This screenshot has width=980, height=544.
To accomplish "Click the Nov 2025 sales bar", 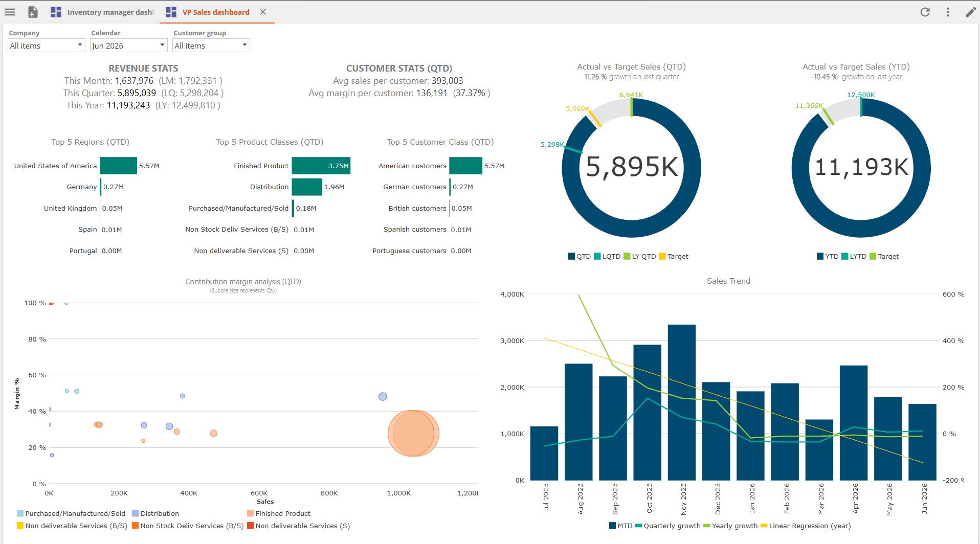I will (682, 402).
